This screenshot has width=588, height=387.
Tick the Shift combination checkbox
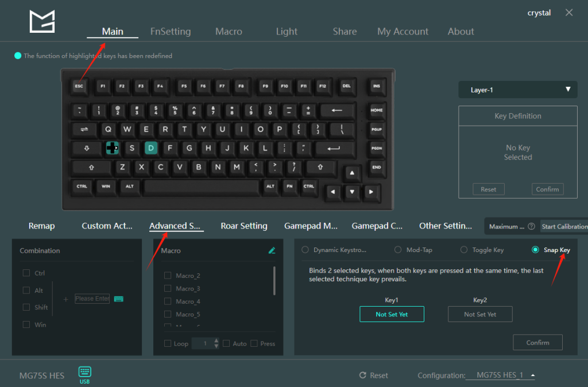[x=26, y=307]
